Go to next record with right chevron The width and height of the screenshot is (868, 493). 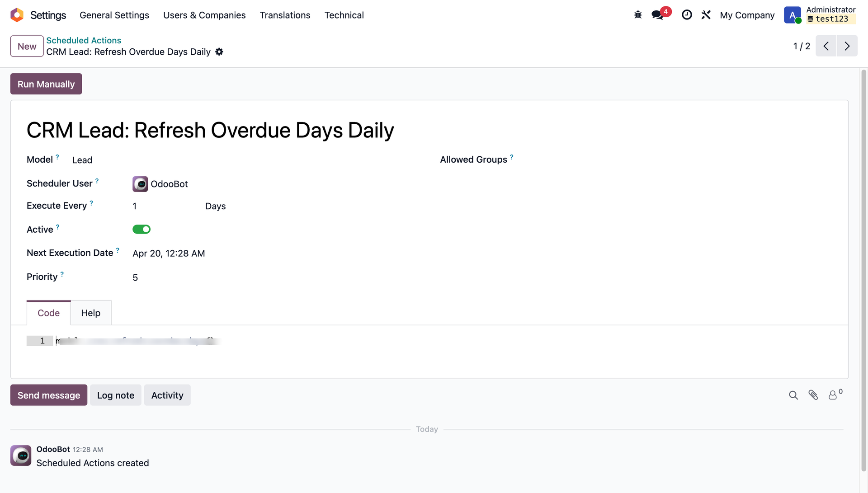coord(847,46)
